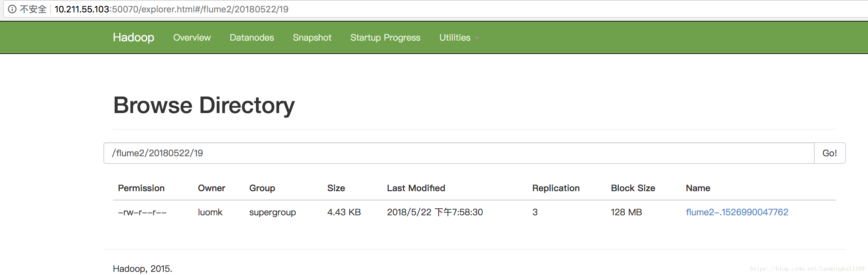Image resolution: width=868 pixels, height=275 pixels.
Task: Click the directory path input field
Action: coord(459,153)
